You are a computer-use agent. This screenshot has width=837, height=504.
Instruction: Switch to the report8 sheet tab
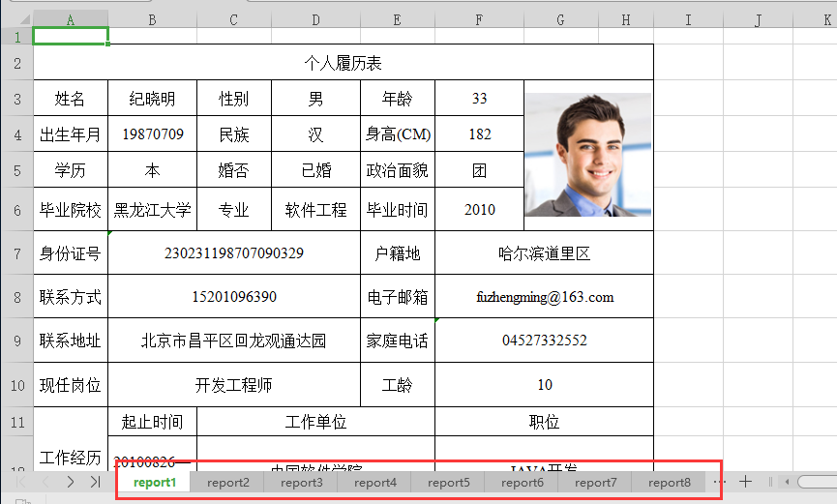click(x=670, y=482)
